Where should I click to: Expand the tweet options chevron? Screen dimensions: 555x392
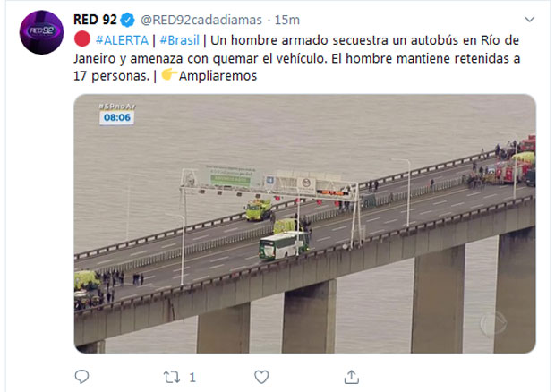(x=529, y=20)
